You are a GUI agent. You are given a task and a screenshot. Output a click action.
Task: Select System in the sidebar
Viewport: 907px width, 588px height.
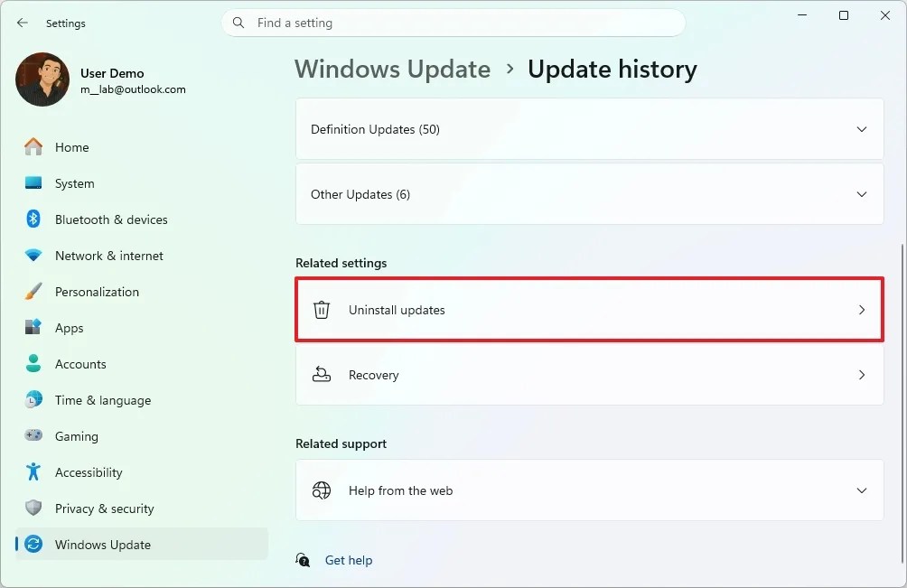tap(73, 183)
